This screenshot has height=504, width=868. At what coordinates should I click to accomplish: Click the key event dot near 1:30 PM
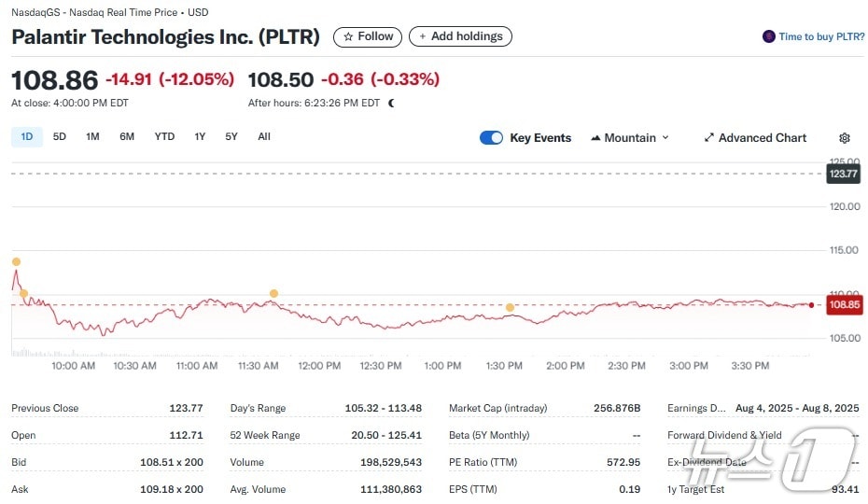[511, 307]
